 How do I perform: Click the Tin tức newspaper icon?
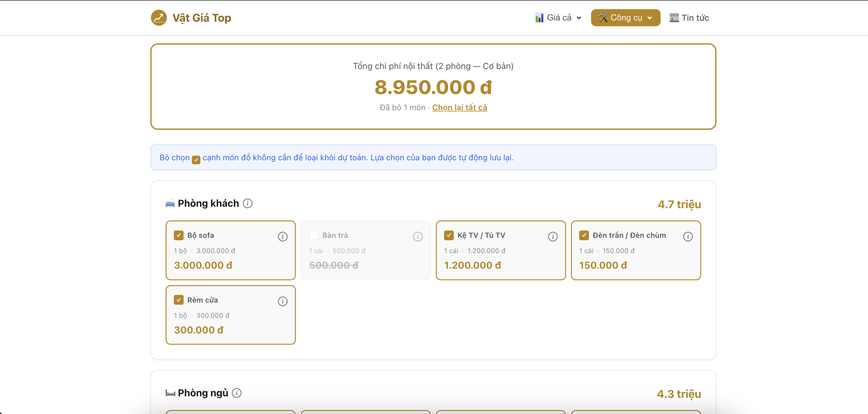[674, 17]
